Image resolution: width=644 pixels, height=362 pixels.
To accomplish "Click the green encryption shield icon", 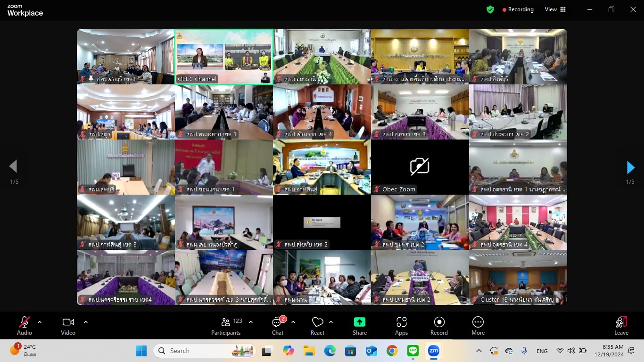I will [490, 9].
